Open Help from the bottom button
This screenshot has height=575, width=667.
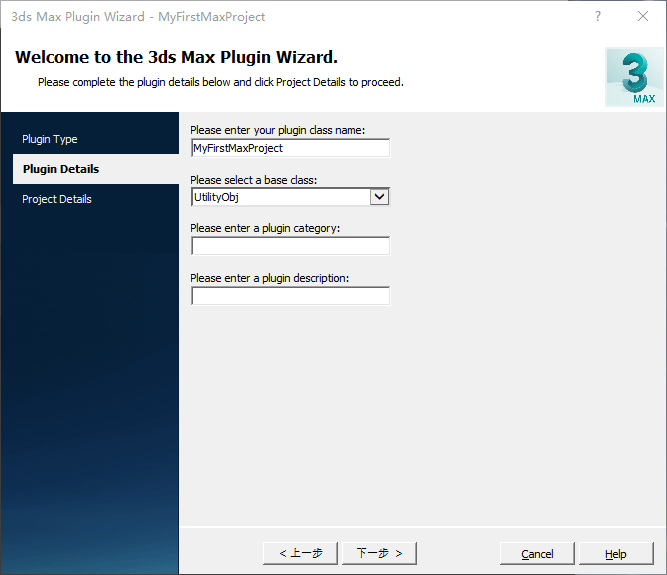point(616,553)
